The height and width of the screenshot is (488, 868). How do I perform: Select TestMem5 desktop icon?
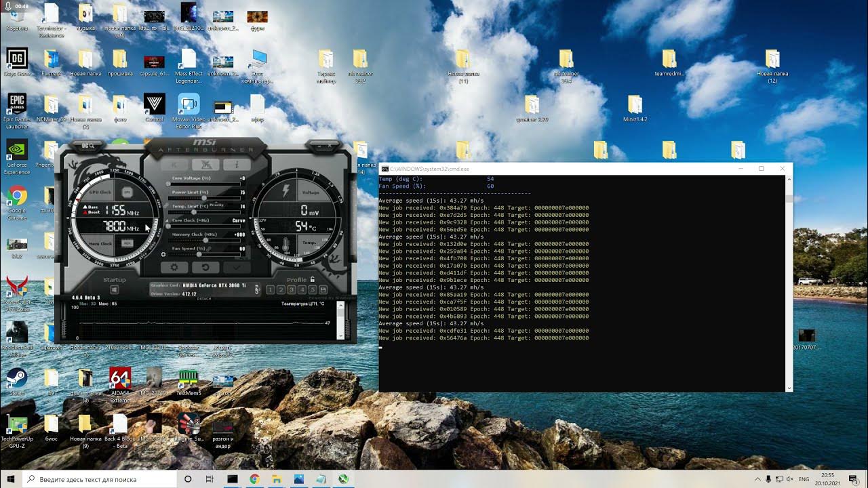coord(189,382)
